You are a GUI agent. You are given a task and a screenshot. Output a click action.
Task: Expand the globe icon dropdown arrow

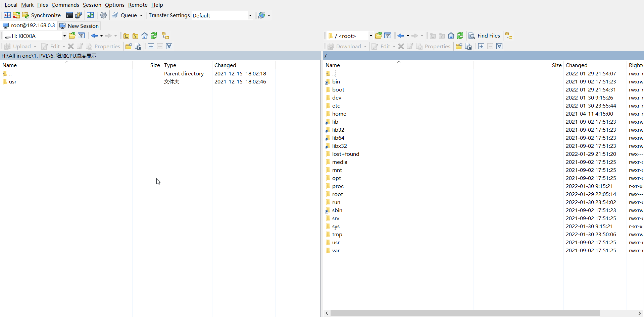pos(269,15)
